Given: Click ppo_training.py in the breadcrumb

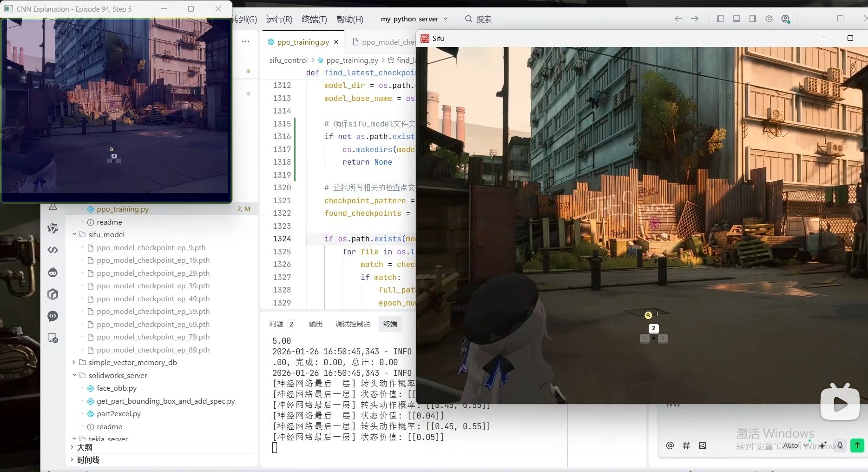Looking at the screenshot, I should pyautogui.click(x=352, y=60).
